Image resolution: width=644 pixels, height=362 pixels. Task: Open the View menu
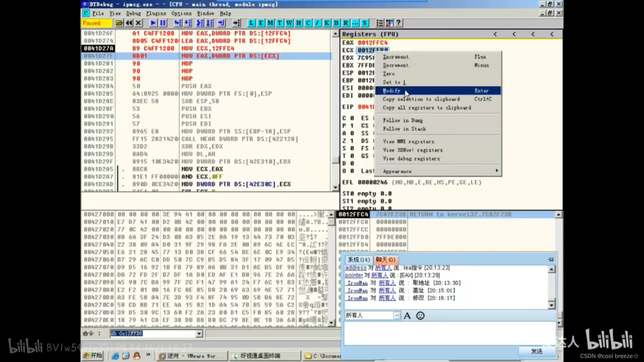point(115,13)
